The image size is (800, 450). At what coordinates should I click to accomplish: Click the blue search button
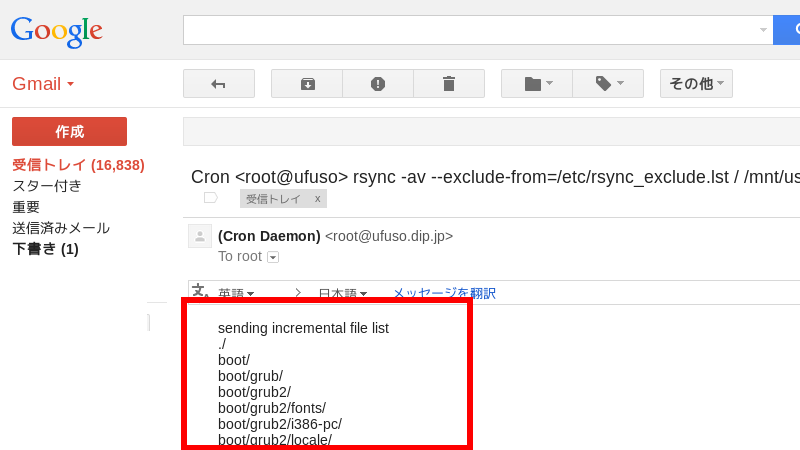[788, 30]
